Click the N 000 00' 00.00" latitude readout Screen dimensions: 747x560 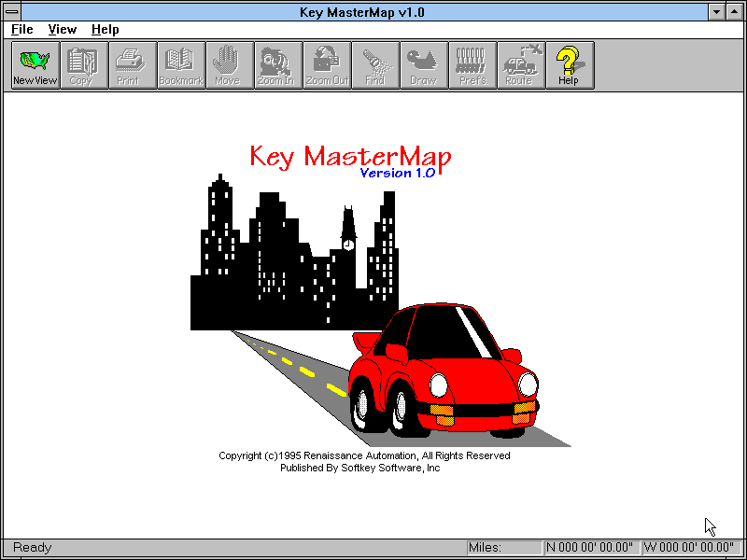592,547
